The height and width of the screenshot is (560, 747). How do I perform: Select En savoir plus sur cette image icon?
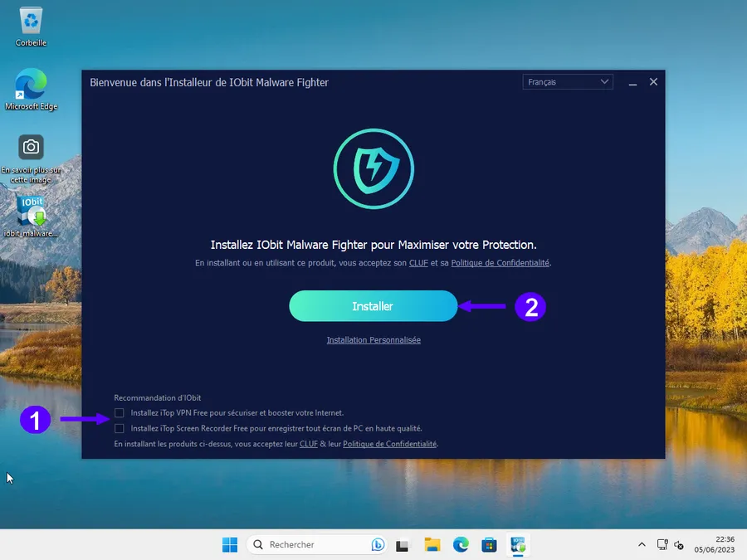31,159
